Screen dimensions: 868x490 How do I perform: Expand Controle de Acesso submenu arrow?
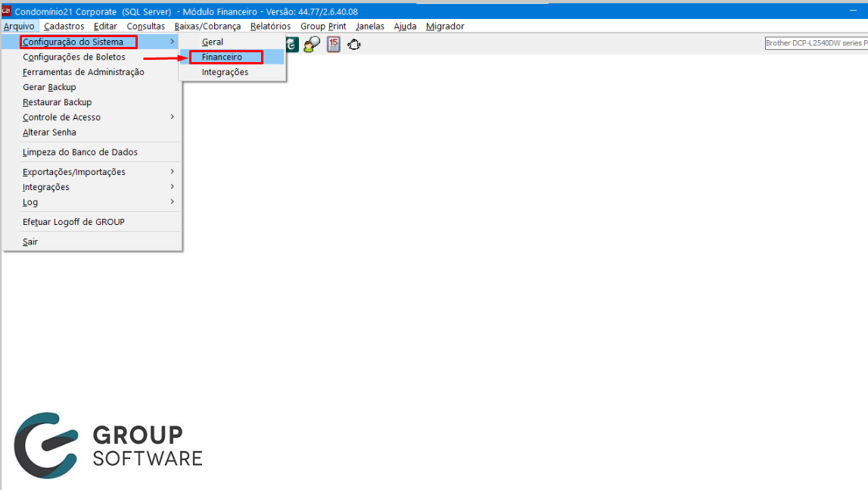pos(172,117)
